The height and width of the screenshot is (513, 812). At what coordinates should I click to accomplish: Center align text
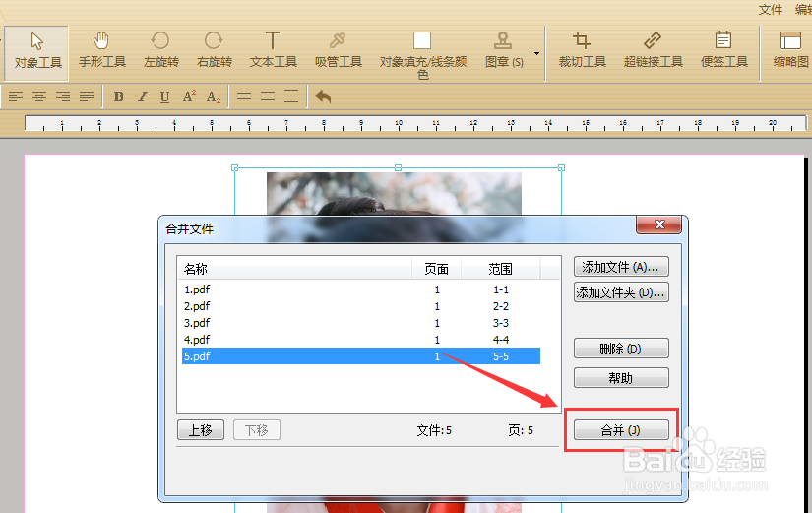click(x=39, y=96)
